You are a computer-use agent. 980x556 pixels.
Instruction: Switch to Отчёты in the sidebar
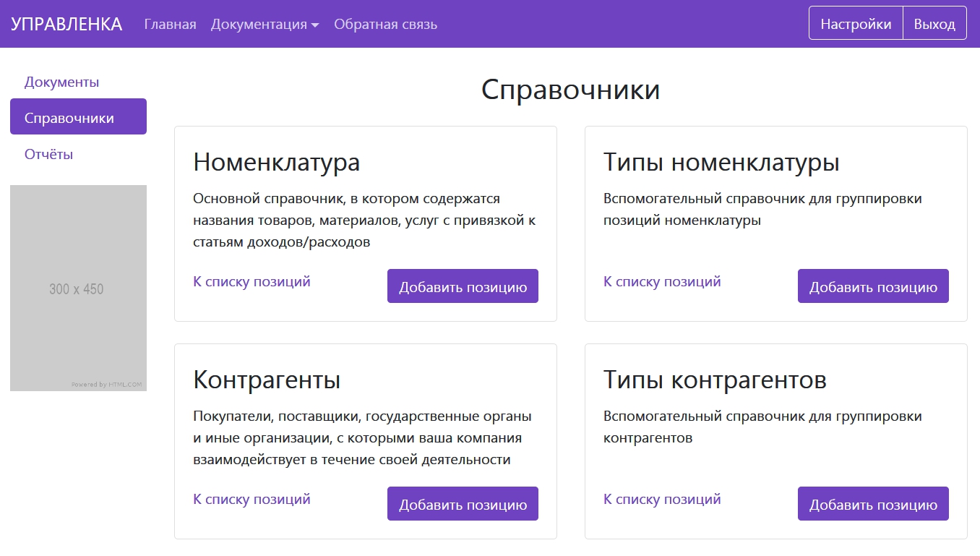pos(48,154)
